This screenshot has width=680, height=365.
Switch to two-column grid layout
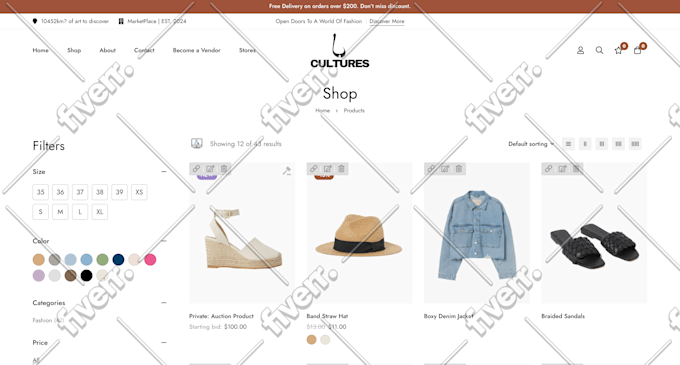pos(602,144)
